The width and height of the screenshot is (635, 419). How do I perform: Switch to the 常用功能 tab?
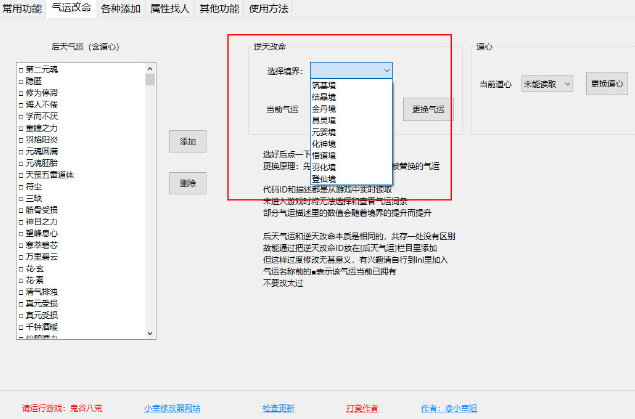click(x=24, y=9)
